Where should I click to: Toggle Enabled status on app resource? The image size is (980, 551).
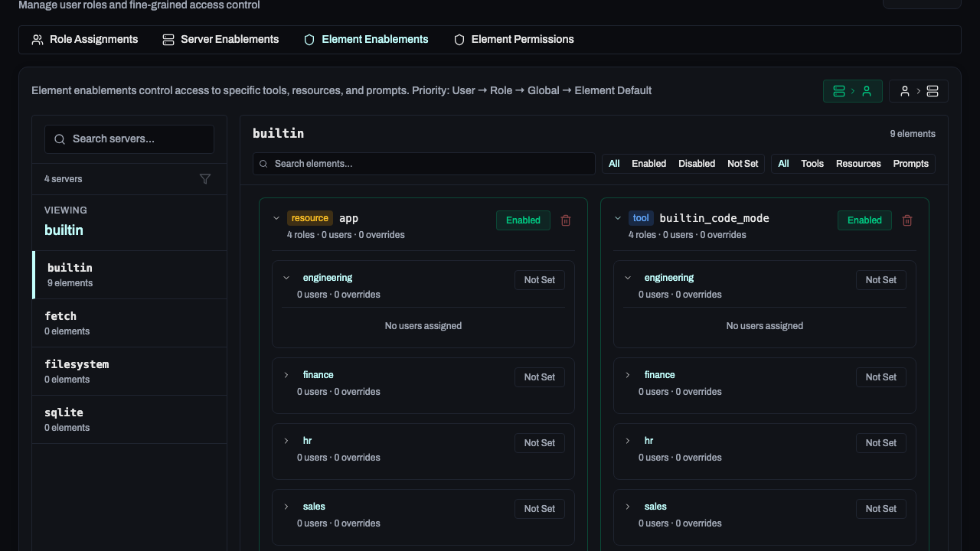coord(523,220)
